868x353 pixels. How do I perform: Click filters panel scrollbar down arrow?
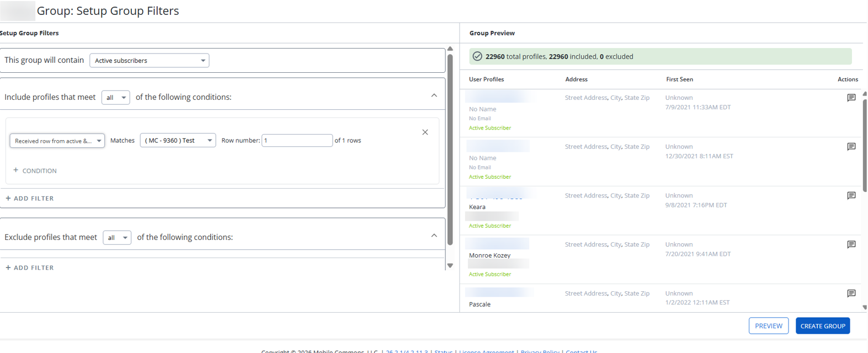(x=450, y=265)
